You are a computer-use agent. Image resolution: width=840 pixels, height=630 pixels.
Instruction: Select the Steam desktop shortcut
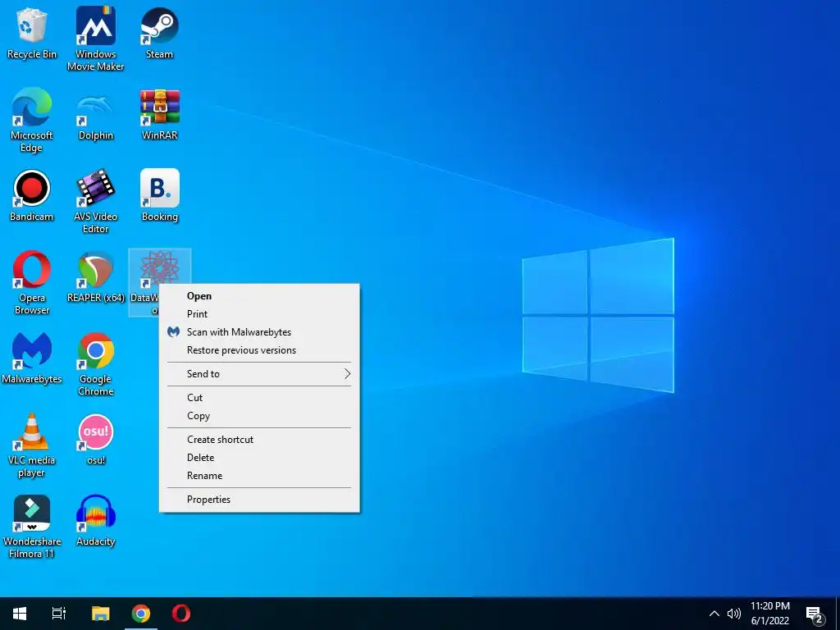[x=159, y=33]
